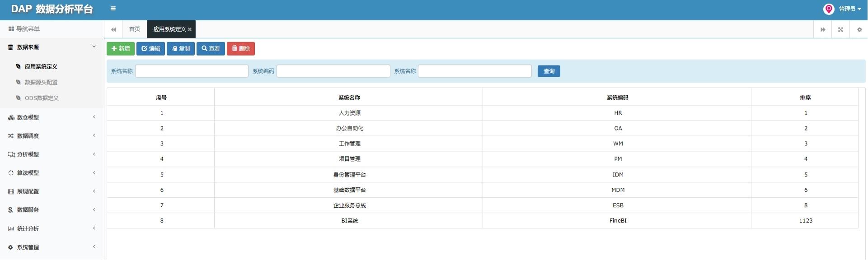
Task: Expand the 数据调度 menu chevron
Action: pyautogui.click(x=94, y=136)
